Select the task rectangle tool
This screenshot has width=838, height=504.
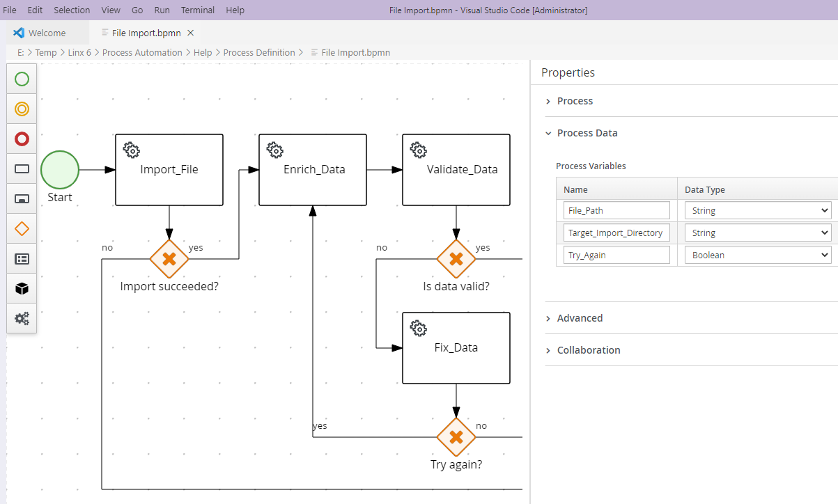22,168
